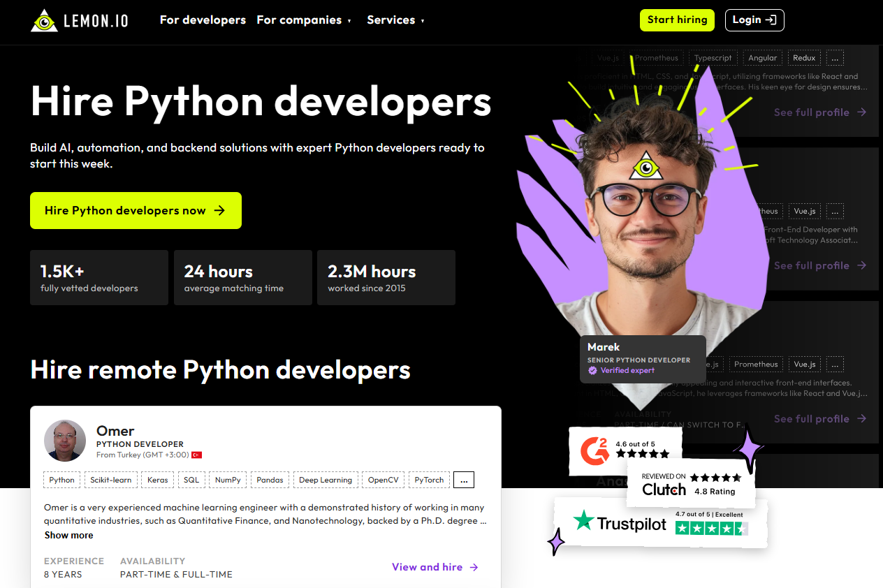This screenshot has height=588, width=883.
Task: Open the For developers nav item
Action: pos(203,20)
